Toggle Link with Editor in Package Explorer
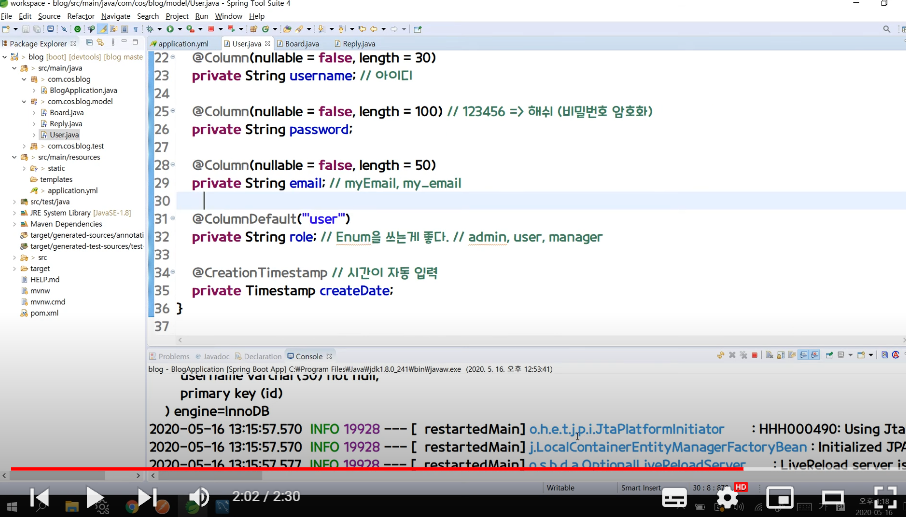The height and width of the screenshot is (517, 906). tap(101, 43)
